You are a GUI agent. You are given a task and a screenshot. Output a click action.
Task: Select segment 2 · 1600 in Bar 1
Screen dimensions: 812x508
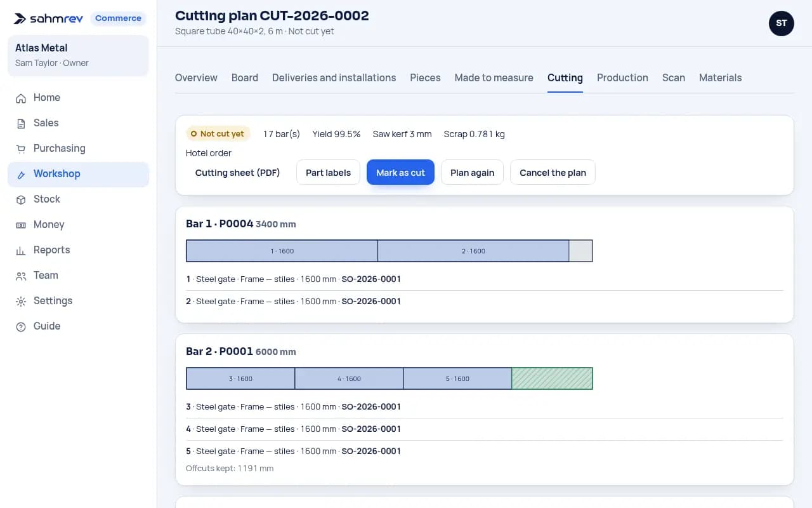pos(473,251)
